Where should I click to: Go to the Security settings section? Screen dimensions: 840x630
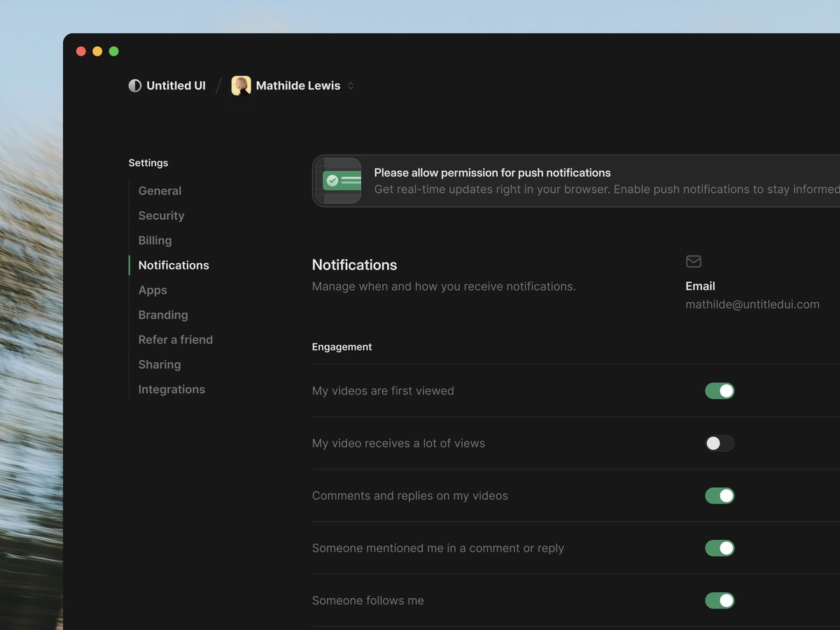click(x=161, y=216)
